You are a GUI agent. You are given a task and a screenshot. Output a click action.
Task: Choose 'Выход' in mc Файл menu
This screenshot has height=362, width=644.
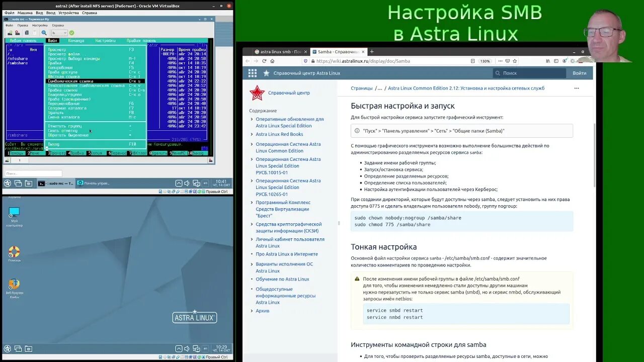[96, 144]
